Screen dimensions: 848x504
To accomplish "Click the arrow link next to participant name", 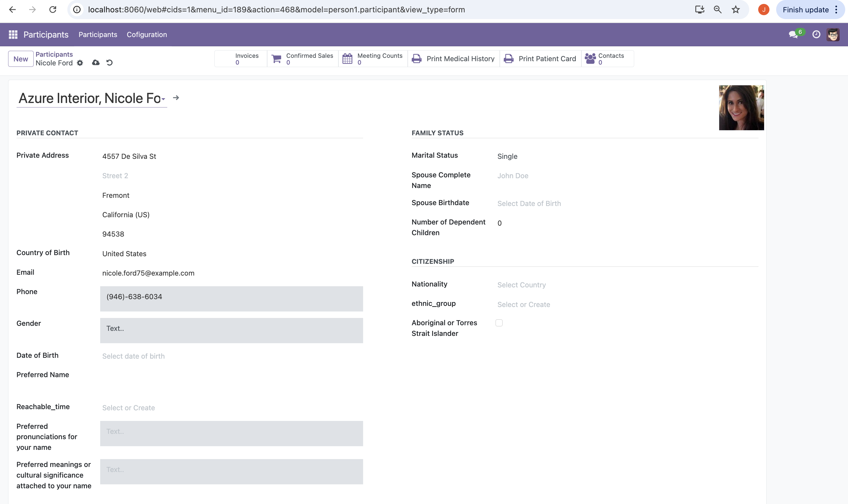I will coord(176,98).
